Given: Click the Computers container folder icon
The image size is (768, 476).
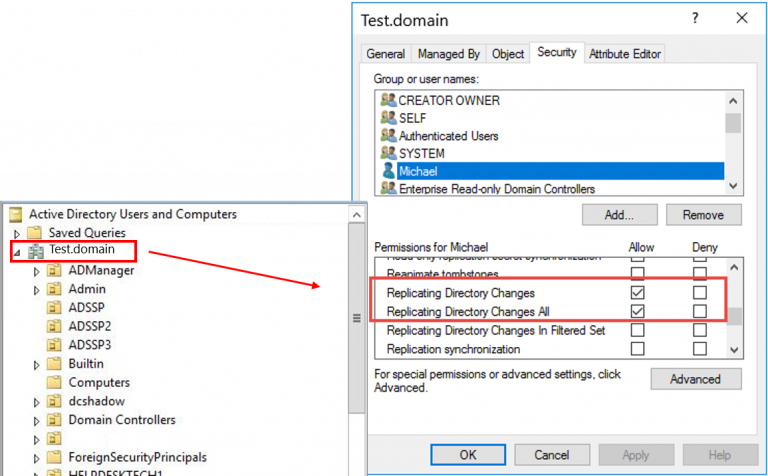Looking at the screenshot, I should tap(54, 382).
